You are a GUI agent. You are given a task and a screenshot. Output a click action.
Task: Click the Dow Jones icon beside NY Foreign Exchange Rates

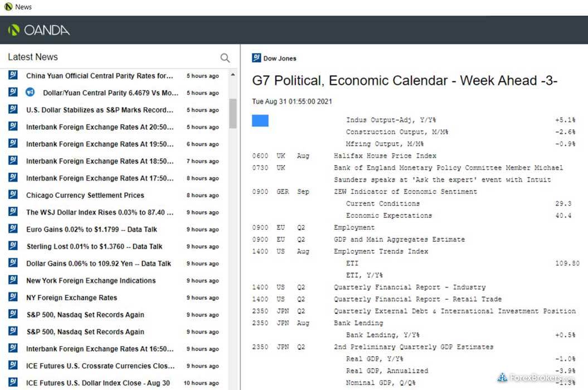coord(13,298)
